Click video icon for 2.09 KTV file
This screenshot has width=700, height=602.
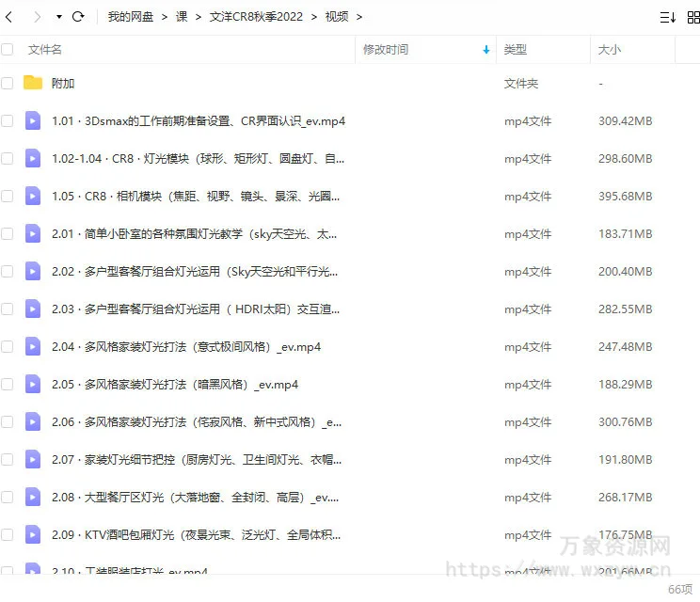coord(33,534)
